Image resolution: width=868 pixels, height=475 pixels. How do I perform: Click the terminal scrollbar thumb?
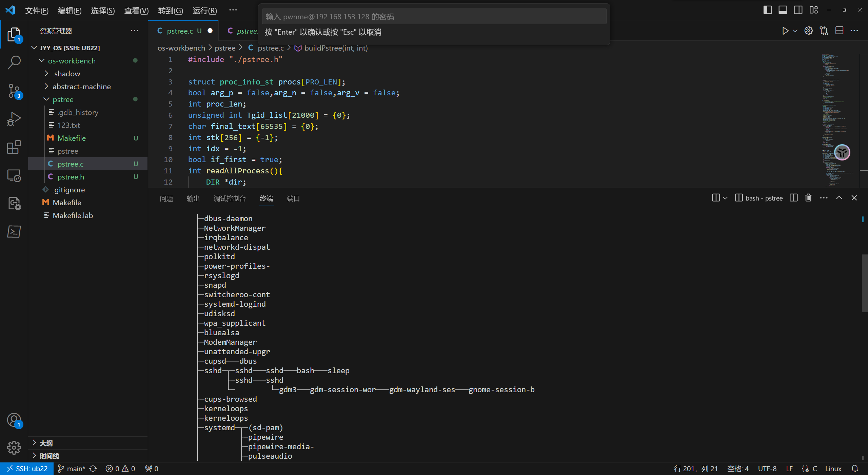coord(864,283)
